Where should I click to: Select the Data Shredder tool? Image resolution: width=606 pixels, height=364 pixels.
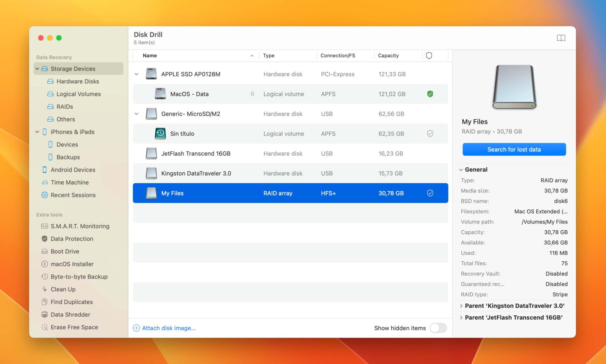point(70,314)
